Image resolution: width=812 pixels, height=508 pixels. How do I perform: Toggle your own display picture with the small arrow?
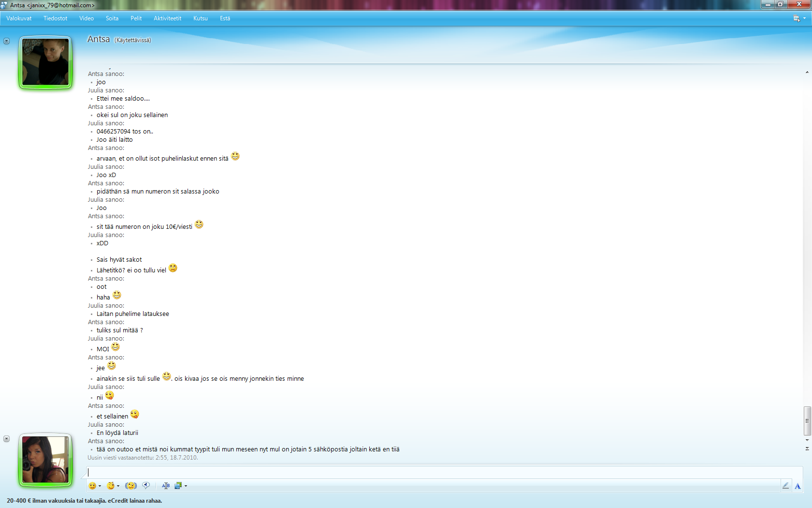7,439
